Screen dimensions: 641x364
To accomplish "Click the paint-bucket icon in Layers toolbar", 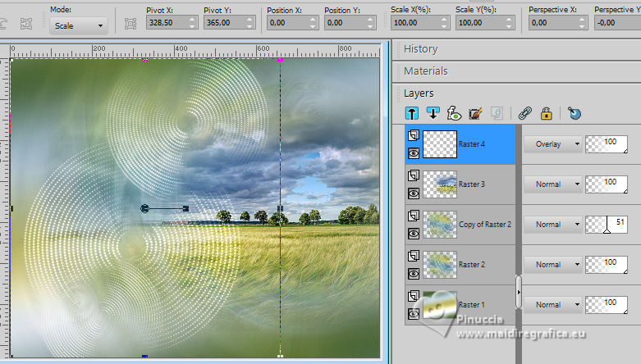I will coord(575,114).
